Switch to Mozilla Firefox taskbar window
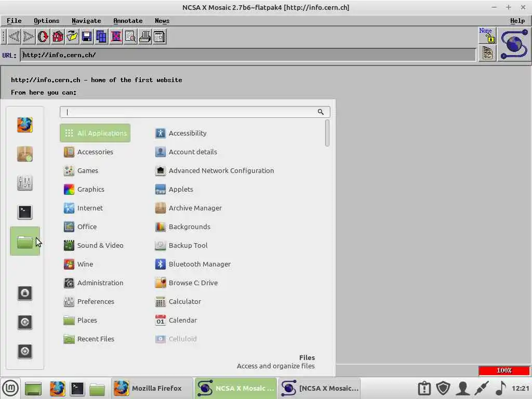Image resolution: width=532 pixels, height=399 pixels. [x=152, y=388]
